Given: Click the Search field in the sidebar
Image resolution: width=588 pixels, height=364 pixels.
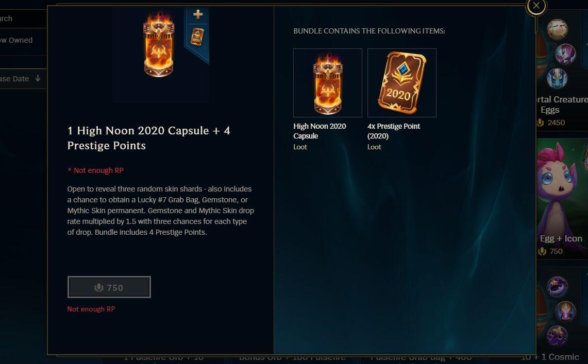Looking at the screenshot, I should coord(23,19).
